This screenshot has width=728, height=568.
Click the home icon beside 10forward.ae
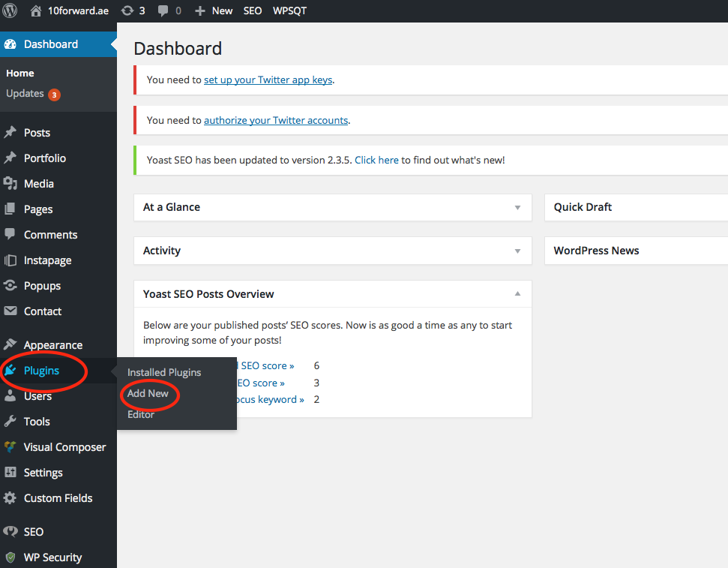[36, 11]
